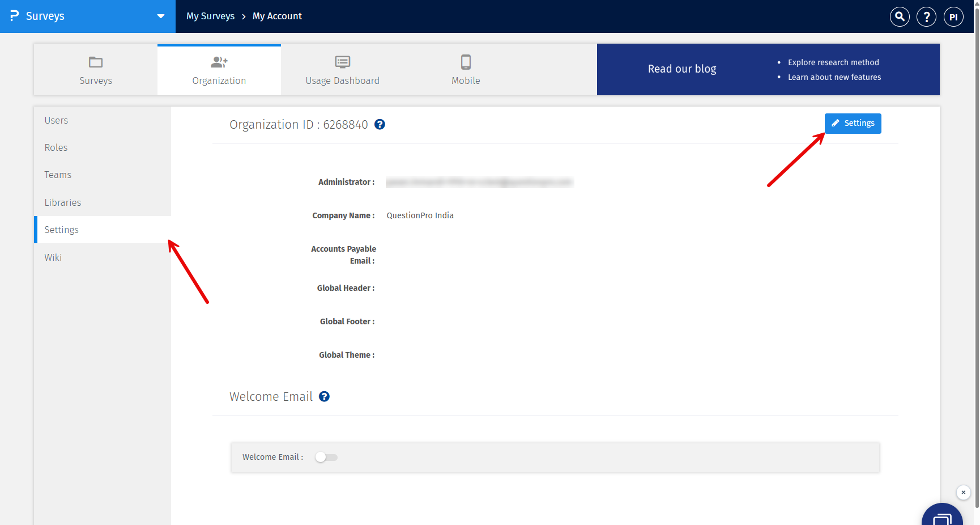Click the blurred Administrator email value
This screenshot has width=980, height=525.
[x=479, y=182]
